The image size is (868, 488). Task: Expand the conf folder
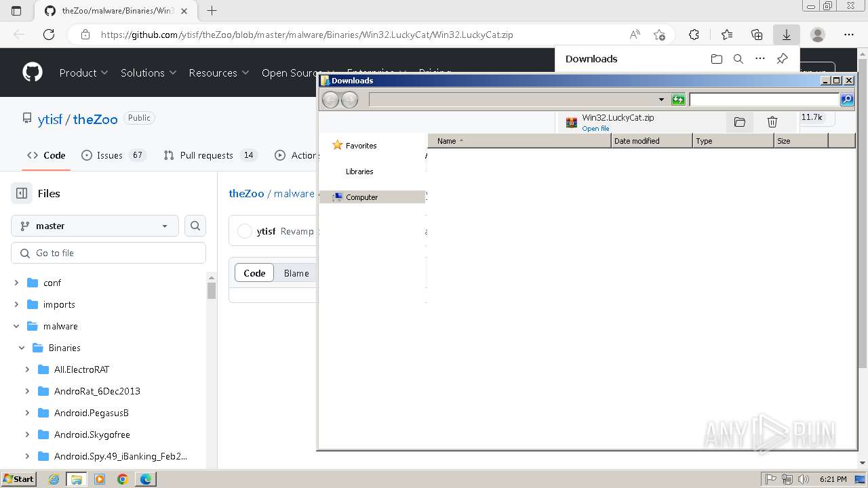[16, 283]
